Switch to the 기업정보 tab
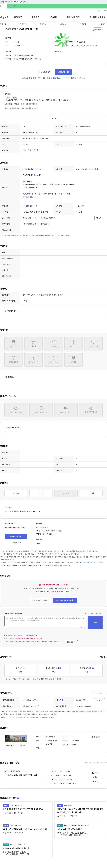The width and height of the screenshot is (107, 868). [x=103, y=24]
